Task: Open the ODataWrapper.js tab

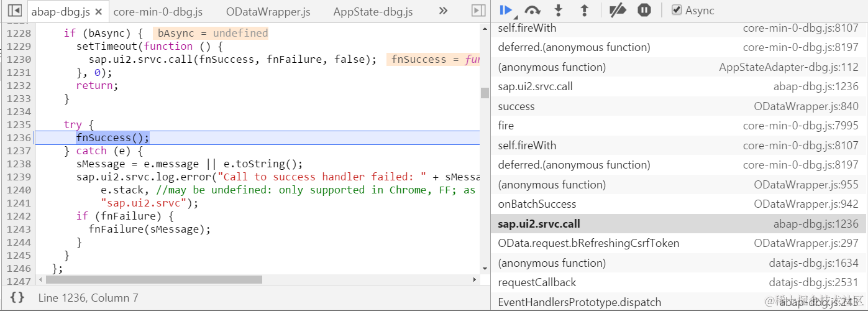Action: pos(268,11)
